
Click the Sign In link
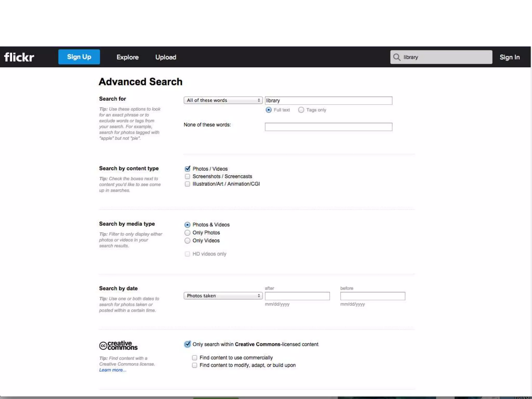tap(509, 57)
